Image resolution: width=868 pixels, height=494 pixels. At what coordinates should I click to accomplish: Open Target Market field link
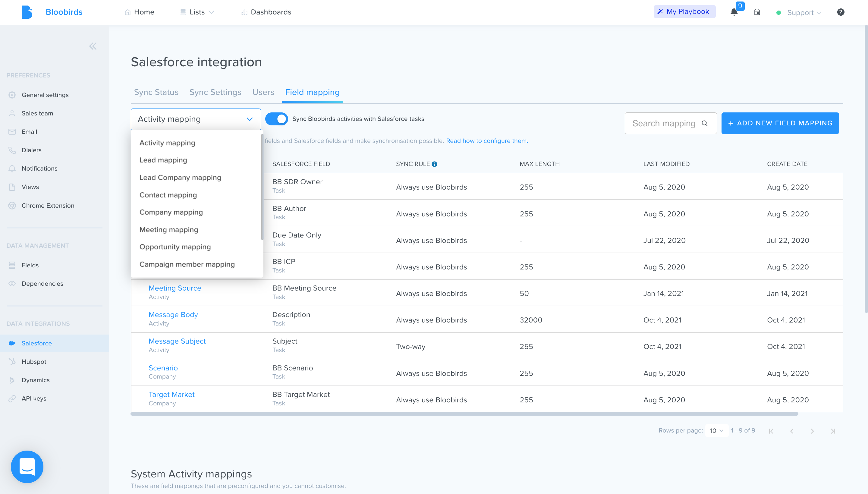click(171, 395)
